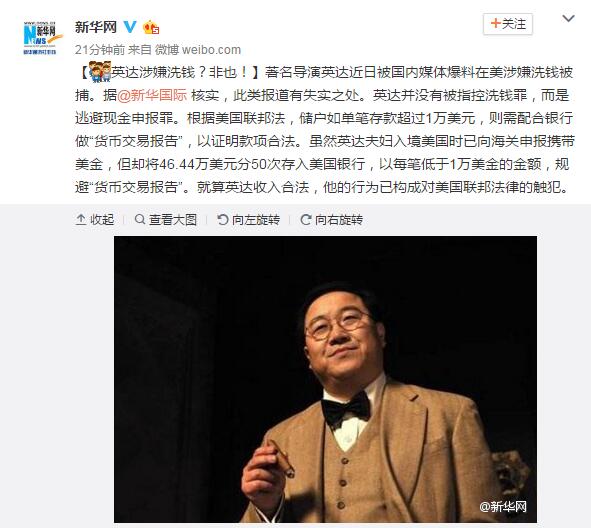Open the 新华网 profile avatar
The width and height of the screenshot is (591, 528).
pos(41,36)
